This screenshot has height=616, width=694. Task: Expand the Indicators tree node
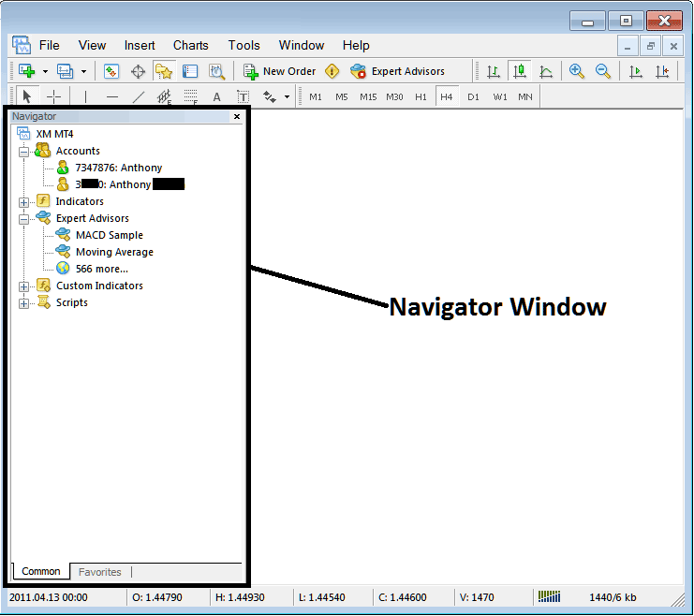(24, 202)
